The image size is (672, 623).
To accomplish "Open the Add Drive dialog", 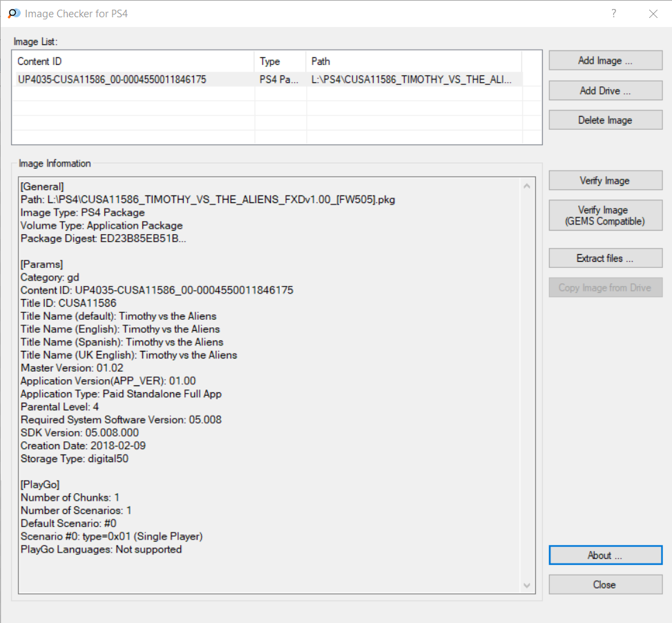I will 605,90.
